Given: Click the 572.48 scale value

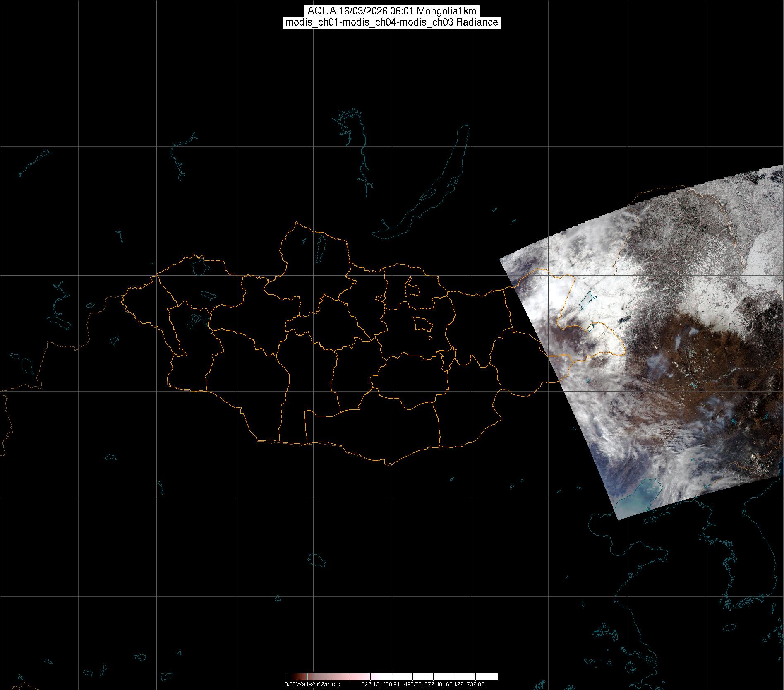Looking at the screenshot, I should click(433, 685).
